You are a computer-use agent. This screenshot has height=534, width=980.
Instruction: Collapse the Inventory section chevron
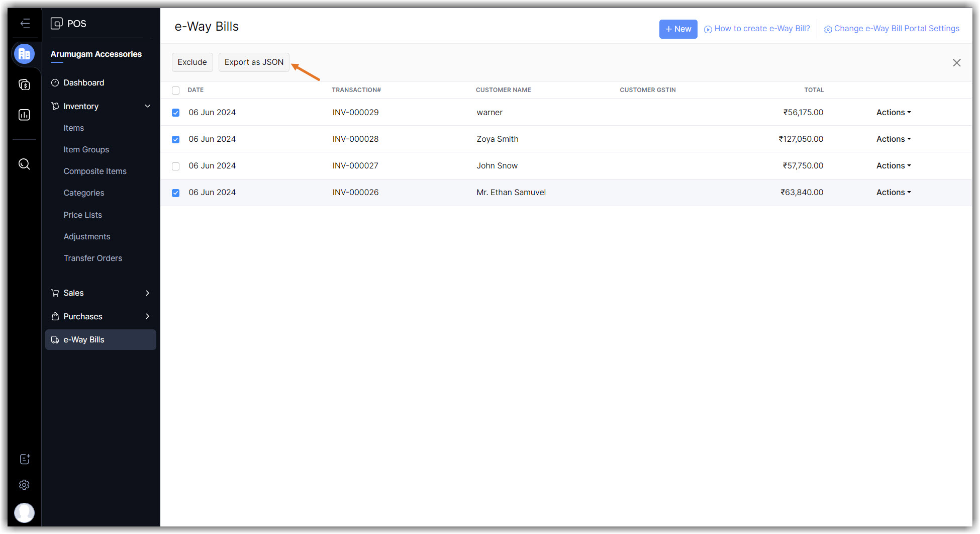click(148, 106)
